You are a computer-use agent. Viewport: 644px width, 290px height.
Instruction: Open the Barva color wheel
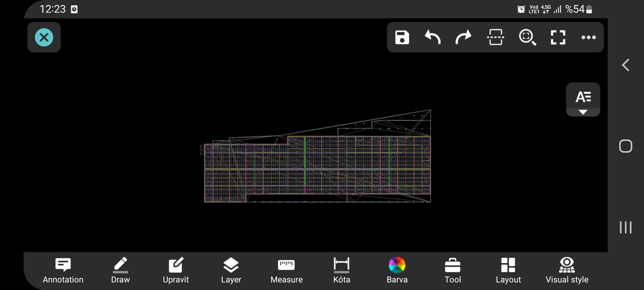click(x=397, y=271)
